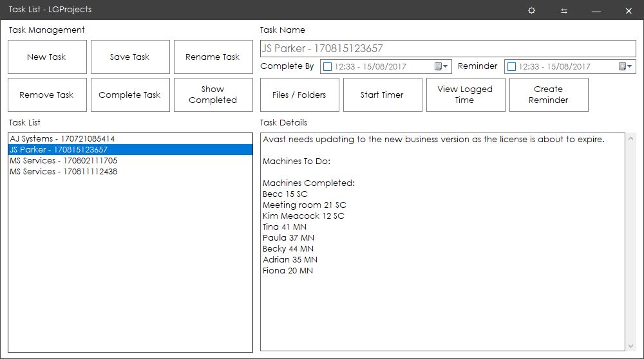Select task MS Services - 170811112438
Image resolution: width=644 pixels, height=359 pixels.
tap(130, 172)
